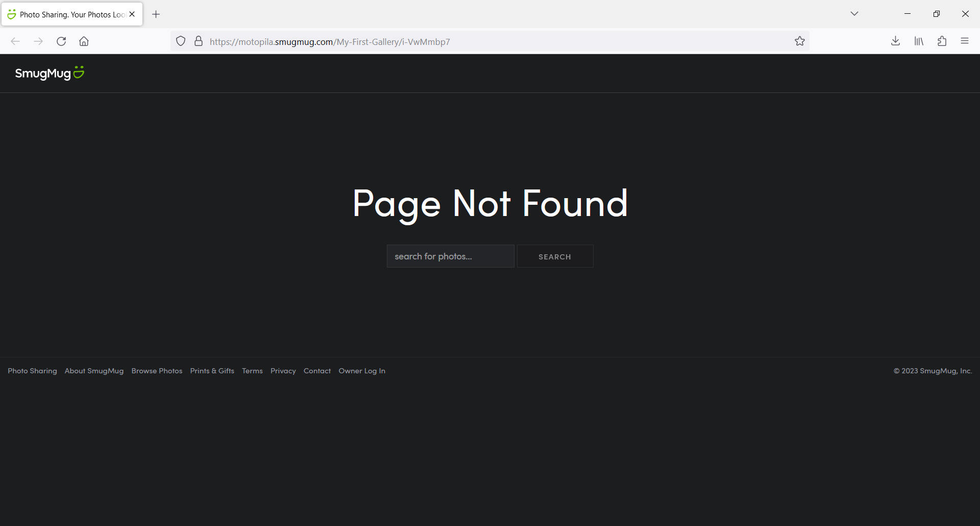980x526 pixels.
Task: Expand the list all tabs dropdown
Action: click(x=854, y=14)
